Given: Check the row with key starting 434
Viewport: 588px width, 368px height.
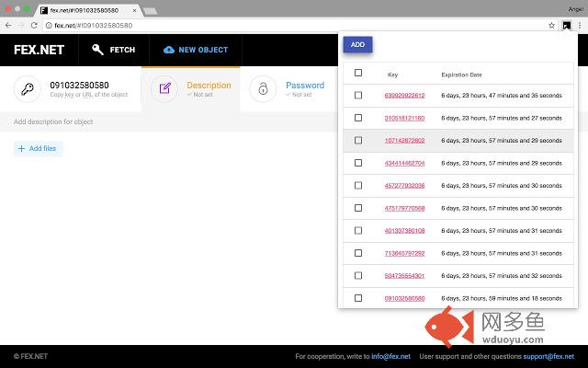Looking at the screenshot, I should 358,163.
